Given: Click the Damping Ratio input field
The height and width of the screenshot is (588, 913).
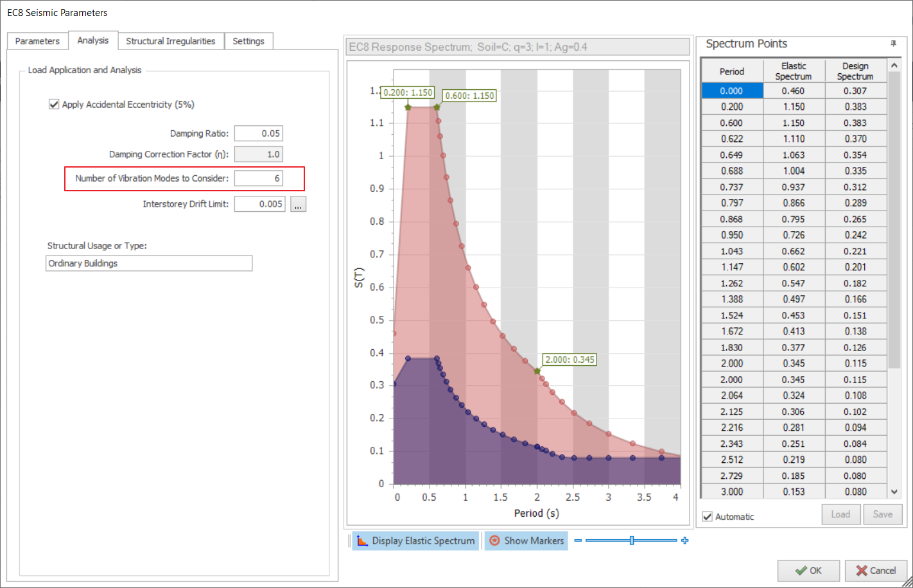Looking at the screenshot, I should pyautogui.click(x=258, y=134).
